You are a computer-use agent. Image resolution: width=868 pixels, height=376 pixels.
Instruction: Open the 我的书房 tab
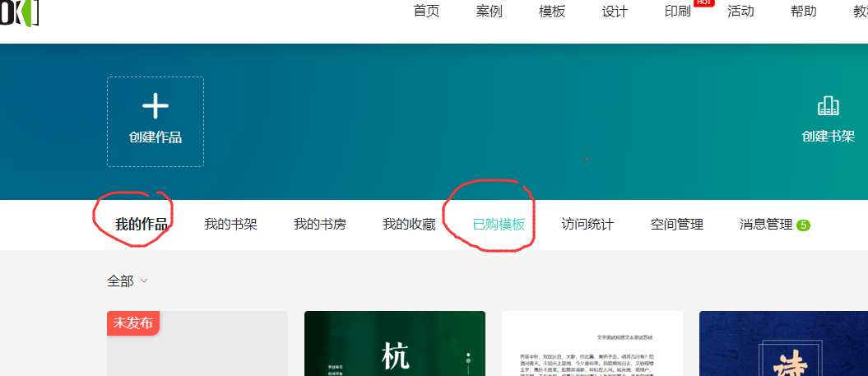tap(319, 224)
